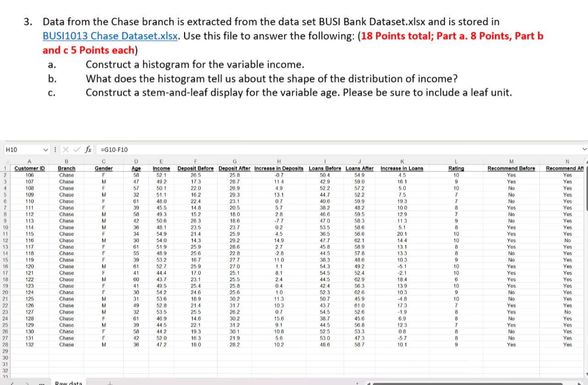The height and width of the screenshot is (385, 588).
Task: Click the vertical ellipsis beside the Name Box
Action: (55, 150)
